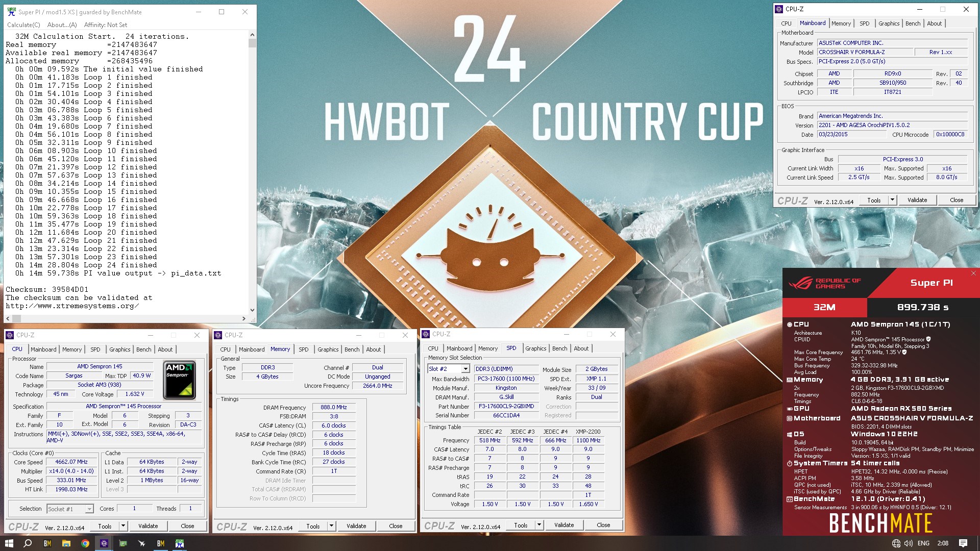Click the ENG language indicator
This screenshot has width=980, height=551.
click(923, 543)
